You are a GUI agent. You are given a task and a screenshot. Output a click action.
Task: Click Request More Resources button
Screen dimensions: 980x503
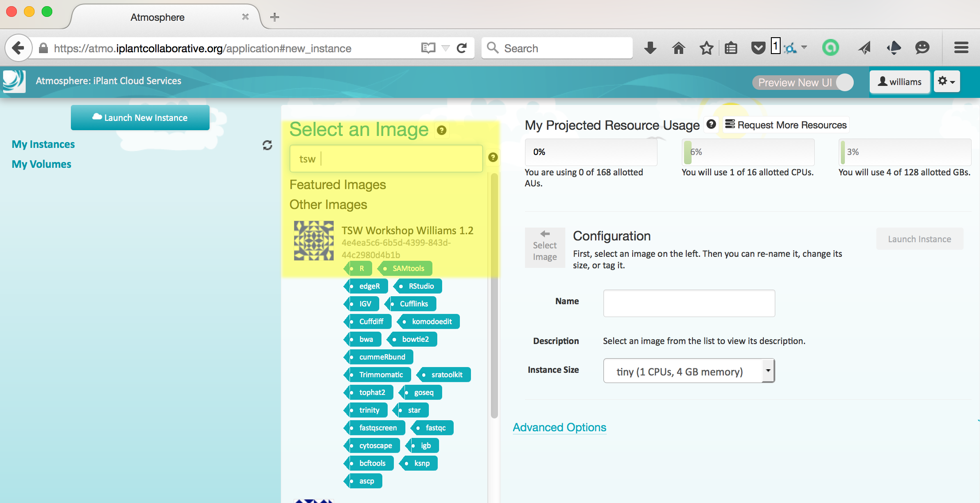[x=786, y=125]
